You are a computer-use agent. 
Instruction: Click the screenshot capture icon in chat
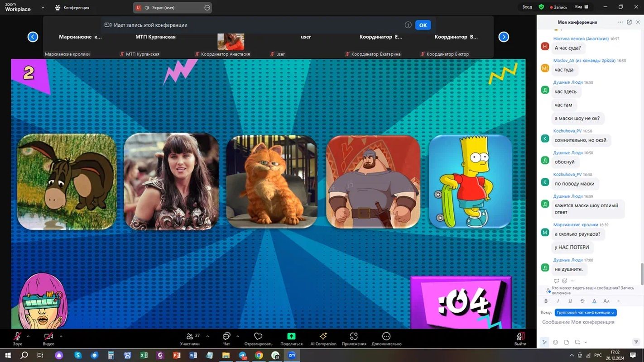[x=577, y=342]
